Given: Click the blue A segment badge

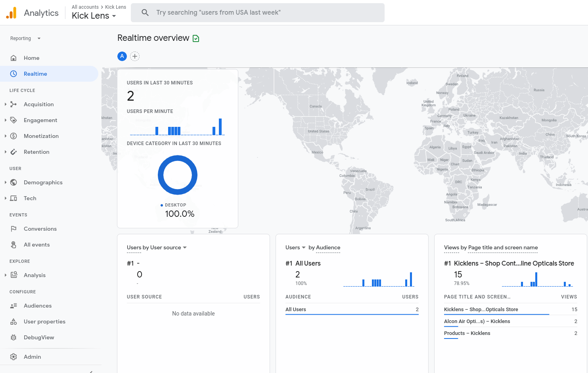Looking at the screenshot, I should (x=122, y=56).
